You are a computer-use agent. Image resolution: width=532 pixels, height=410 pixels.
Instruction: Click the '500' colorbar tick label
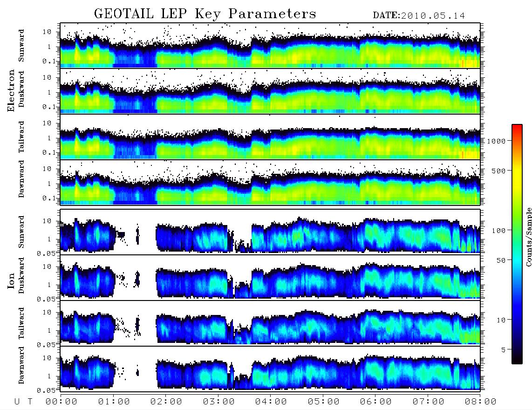click(498, 171)
